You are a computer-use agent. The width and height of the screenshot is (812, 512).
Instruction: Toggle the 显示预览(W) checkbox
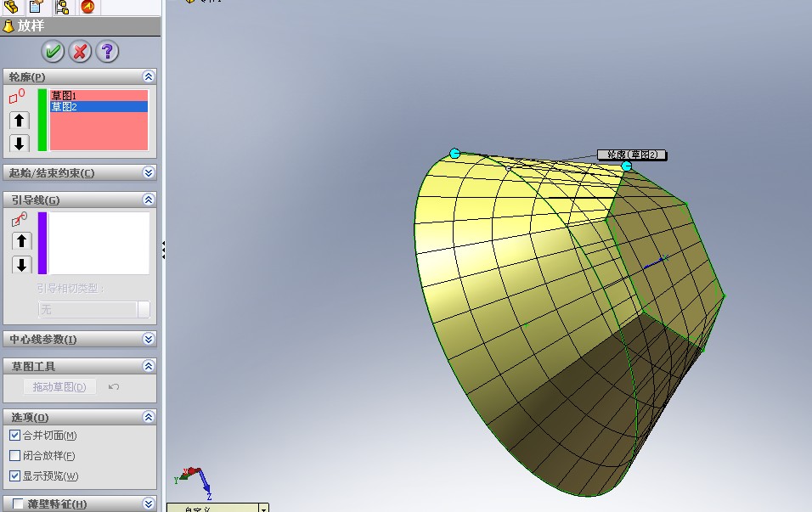coord(15,475)
